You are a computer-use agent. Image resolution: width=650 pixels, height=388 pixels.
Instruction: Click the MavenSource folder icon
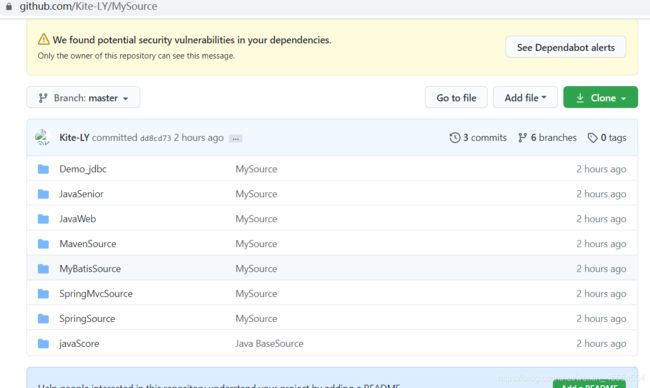click(43, 244)
